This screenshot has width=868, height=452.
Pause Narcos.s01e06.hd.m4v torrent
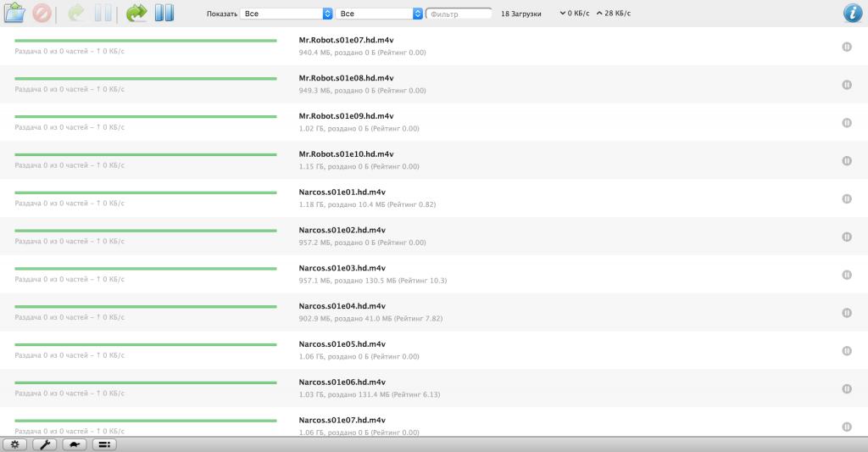847,389
